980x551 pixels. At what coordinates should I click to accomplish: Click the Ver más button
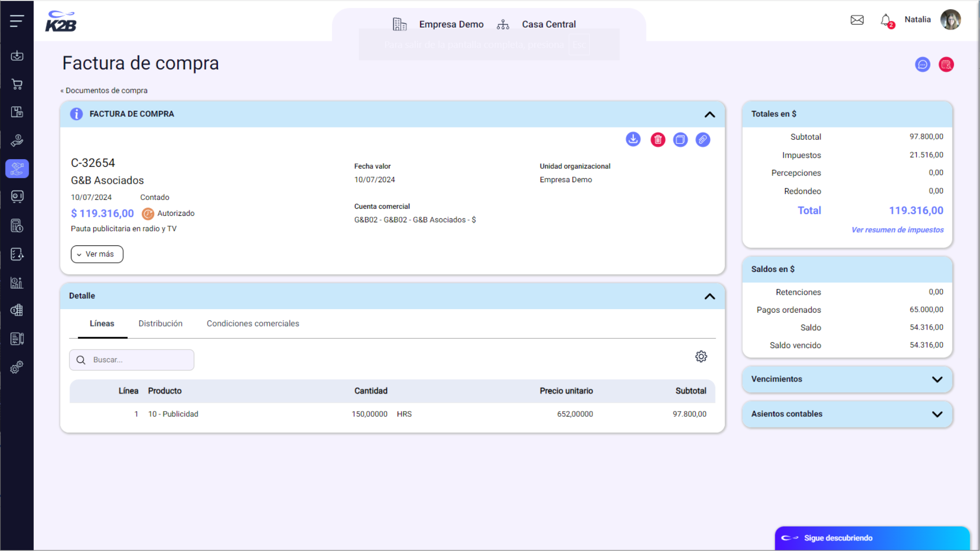97,254
